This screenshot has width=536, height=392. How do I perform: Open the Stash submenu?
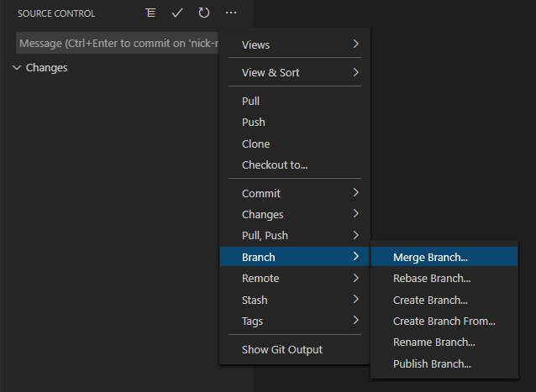pos(295,300)
